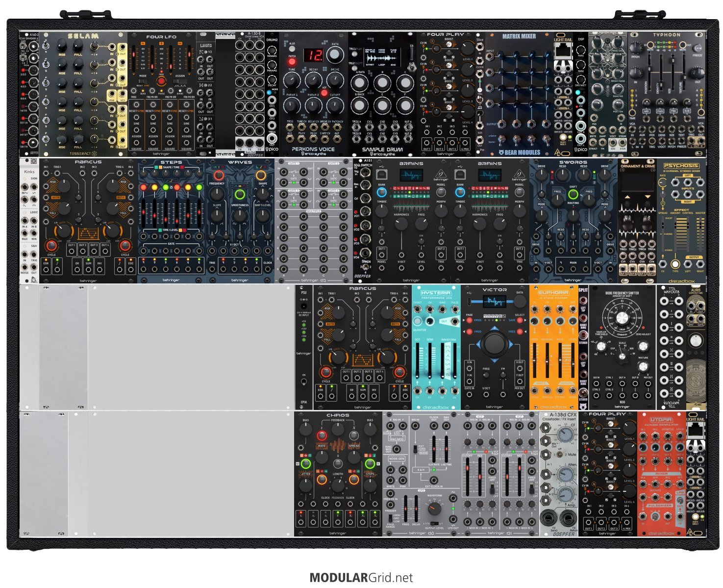Hit the red PATCH button on Perkons Voice
The width and height of the screenshot is (723, 588).
[x=292, y=62]
